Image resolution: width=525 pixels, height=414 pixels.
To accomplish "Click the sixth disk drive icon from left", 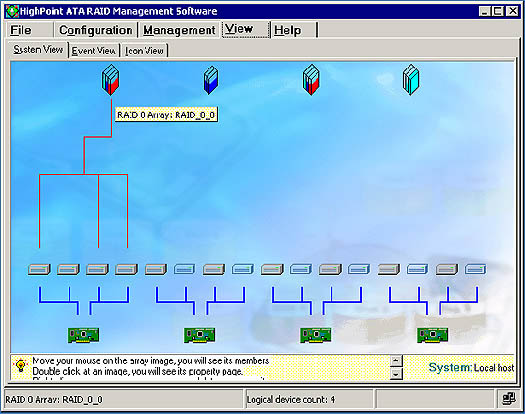I will point(185,269).
